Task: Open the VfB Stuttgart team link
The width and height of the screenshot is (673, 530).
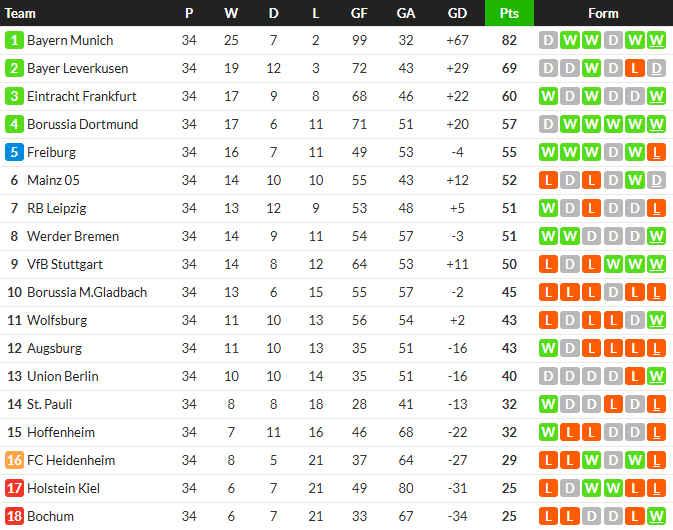Action: coord(65,265)
